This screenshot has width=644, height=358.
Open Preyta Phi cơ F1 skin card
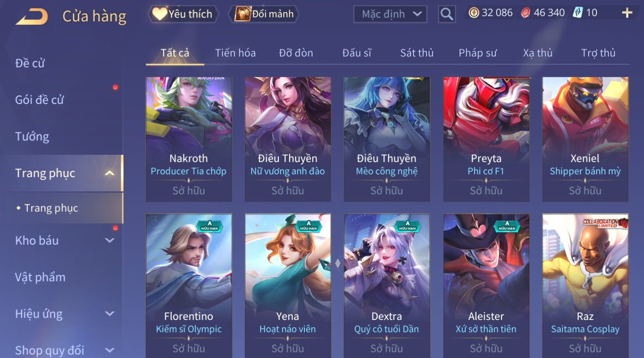pyautogui.click(x=486, y=139)
